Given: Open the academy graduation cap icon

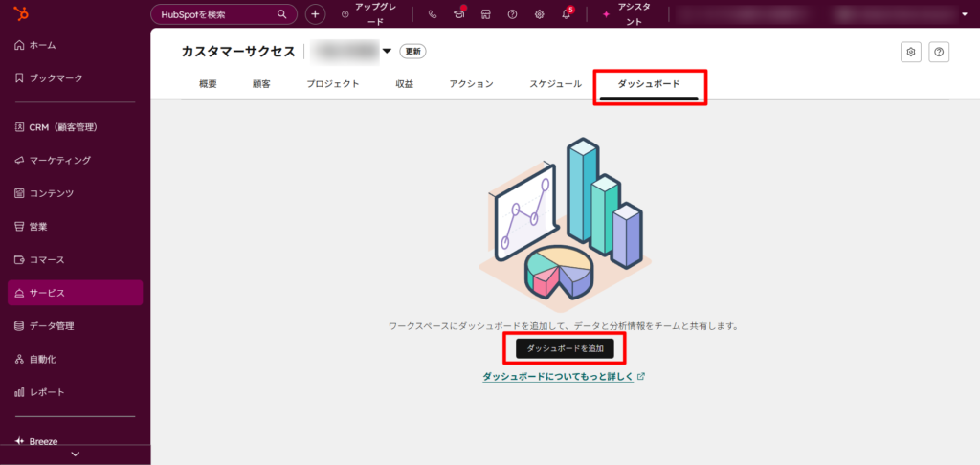Looking at the screenshot, I should (x=458, y=14).
